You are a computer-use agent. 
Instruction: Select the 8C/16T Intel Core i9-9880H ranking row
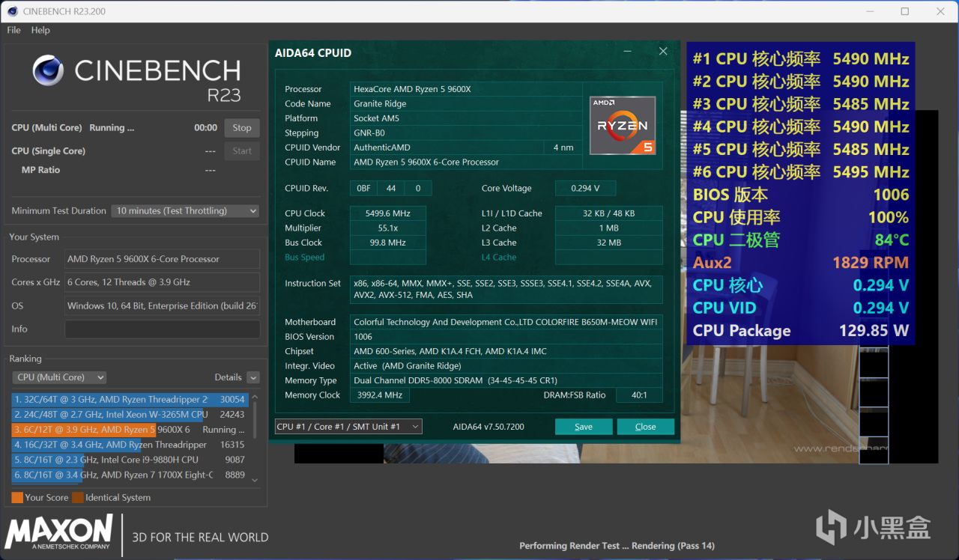pyautogui.click(x=130, y=460)
